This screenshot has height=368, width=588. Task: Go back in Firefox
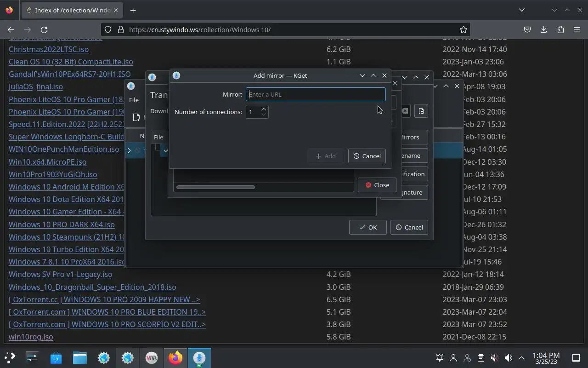(x=11, y=29)
